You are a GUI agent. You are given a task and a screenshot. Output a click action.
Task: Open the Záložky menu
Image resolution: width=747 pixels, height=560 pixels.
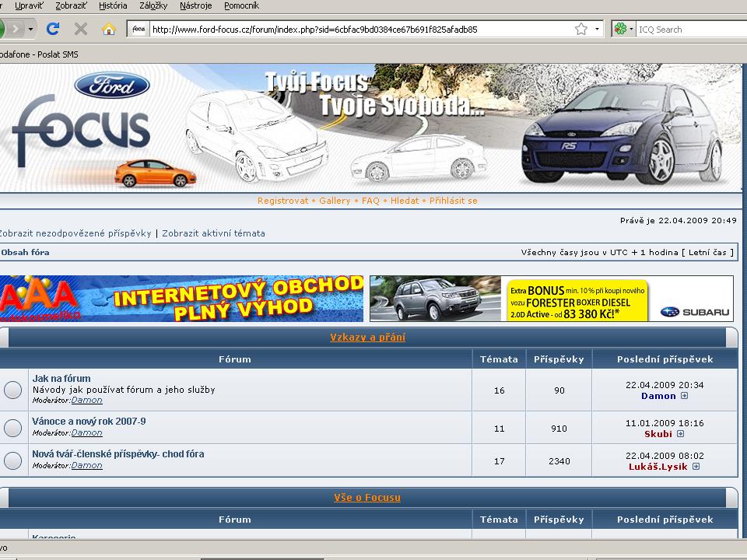click(153, 5)
